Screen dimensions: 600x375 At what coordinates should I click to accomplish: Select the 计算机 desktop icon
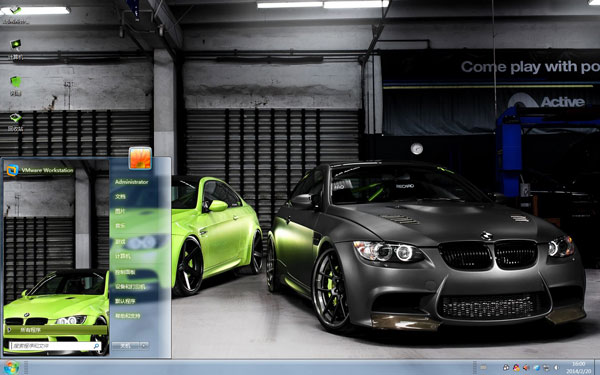[16, 49]
